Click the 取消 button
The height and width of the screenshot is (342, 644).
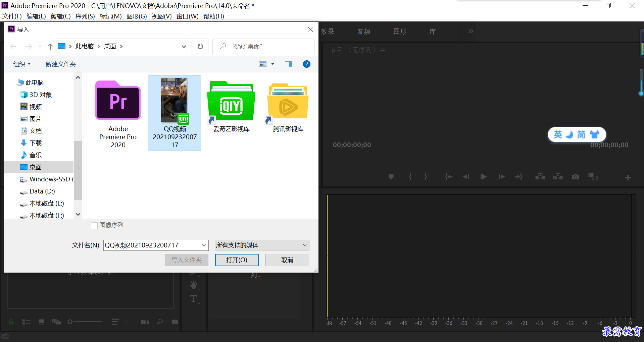(x=287, y=260)
